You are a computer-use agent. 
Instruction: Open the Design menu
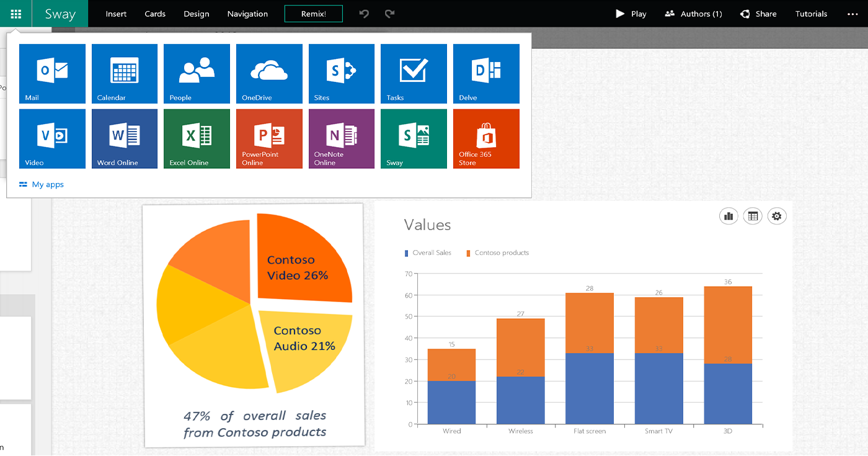[197, 14]
